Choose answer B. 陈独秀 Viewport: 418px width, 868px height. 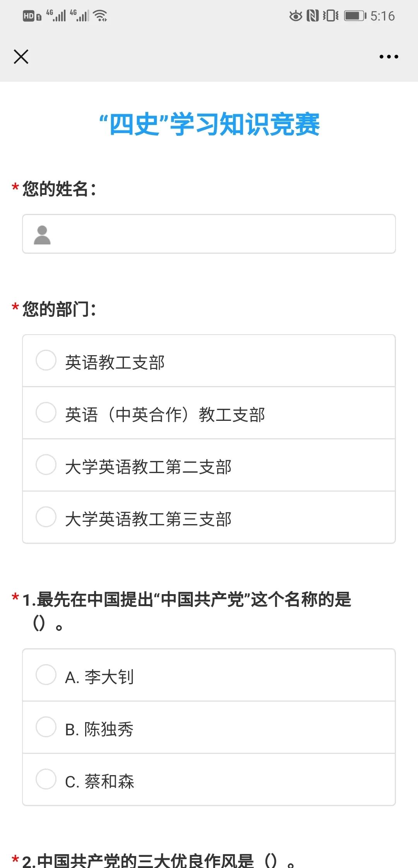pyautogui.click(x=46, y=727)
